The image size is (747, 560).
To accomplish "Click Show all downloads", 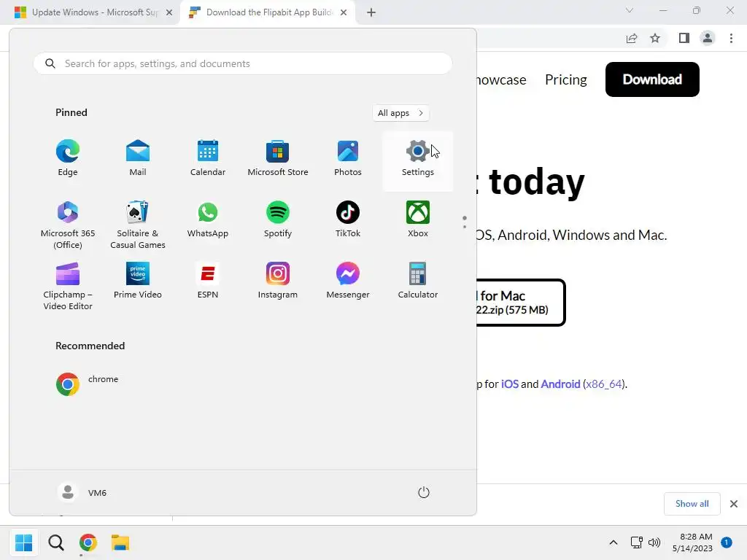I will point(692,504).
